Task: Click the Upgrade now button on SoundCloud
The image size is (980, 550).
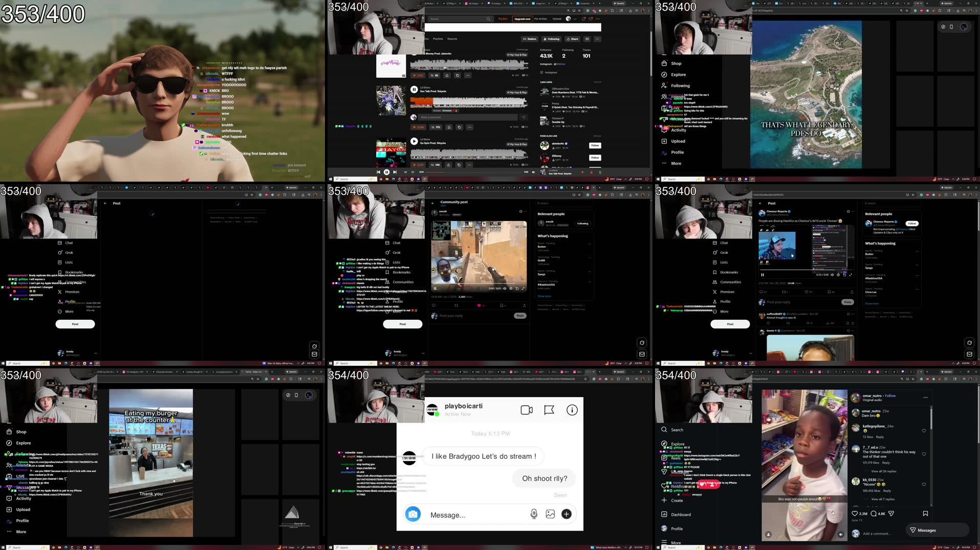Action: click(522, 18)
